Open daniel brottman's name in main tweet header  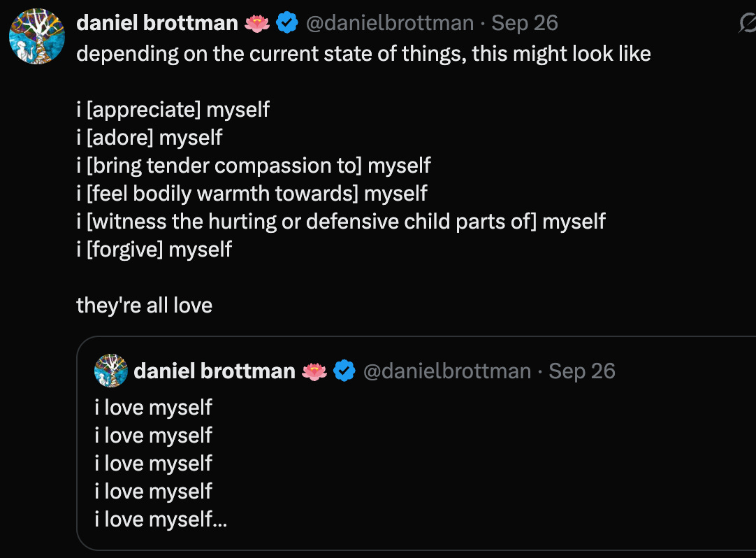point(157,23)
